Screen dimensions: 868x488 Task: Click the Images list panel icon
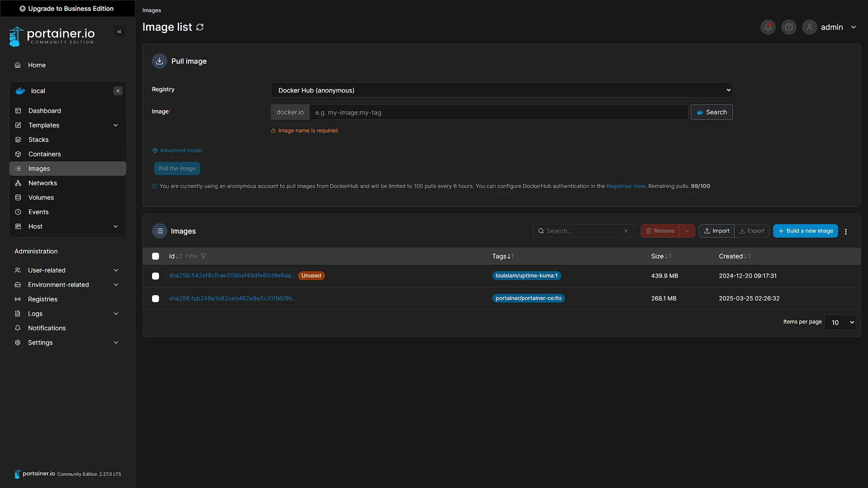(160, 231)
